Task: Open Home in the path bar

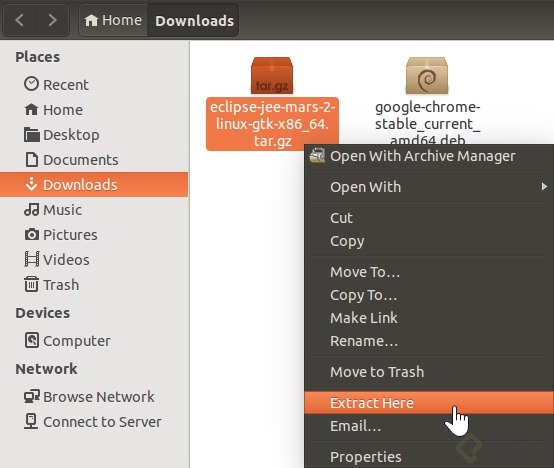Action: 113,20
